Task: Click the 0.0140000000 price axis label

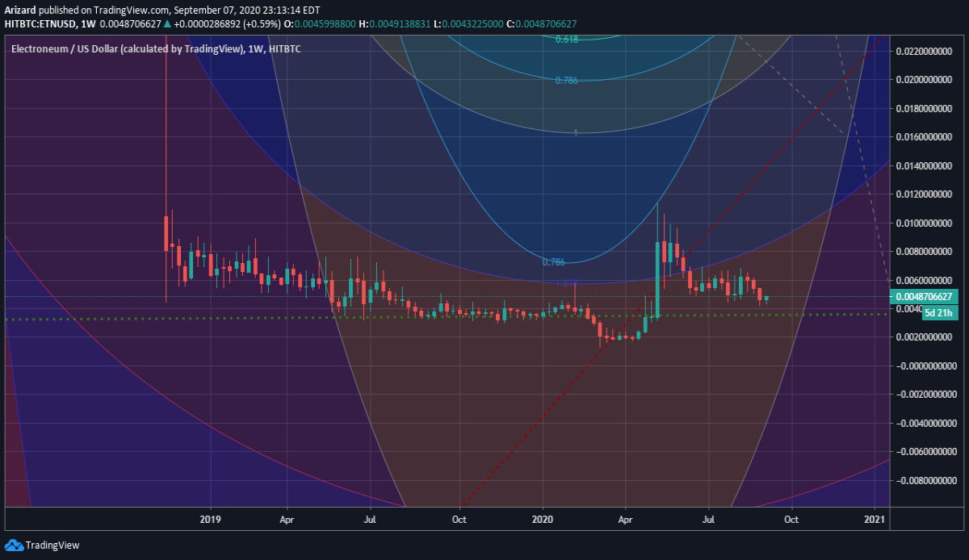Action: [x=925, y=165]
